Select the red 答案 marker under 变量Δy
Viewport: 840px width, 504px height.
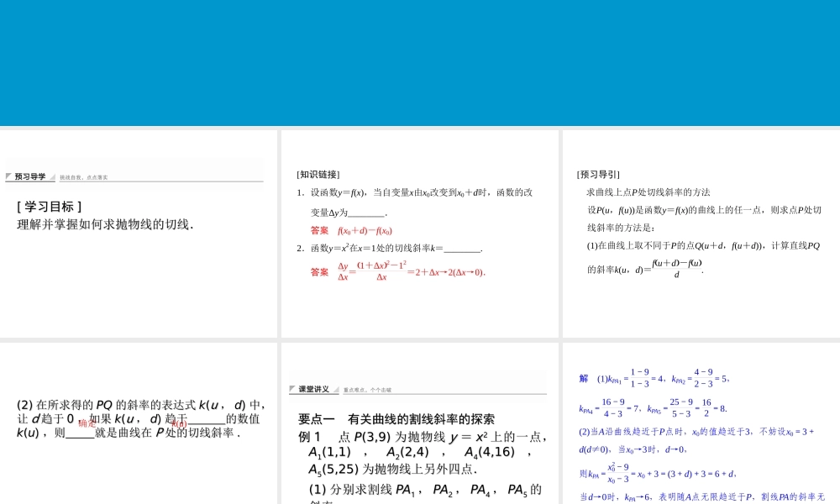[318, 230]
